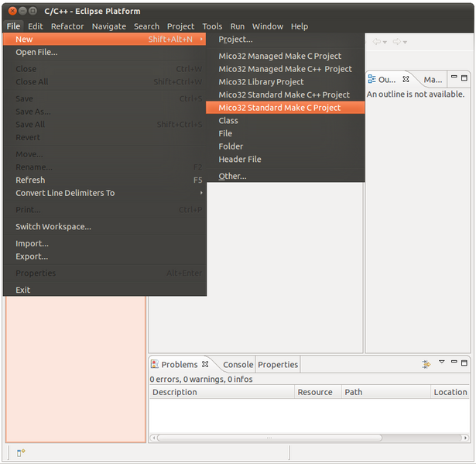
Task: Minimize the Outline panel
Action: coord(454,77)
